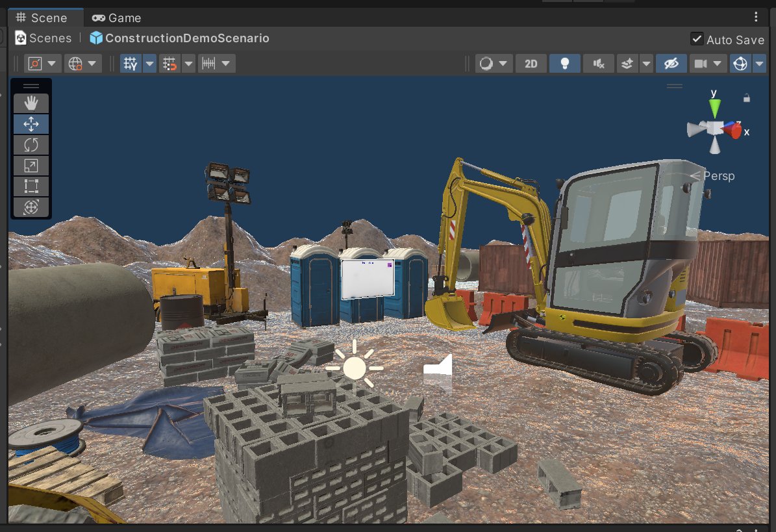Image resolution: width=776 pixels, height=532 pixels.
Task: Click the Scenes breadcrumb button
Action: [42, 38]
